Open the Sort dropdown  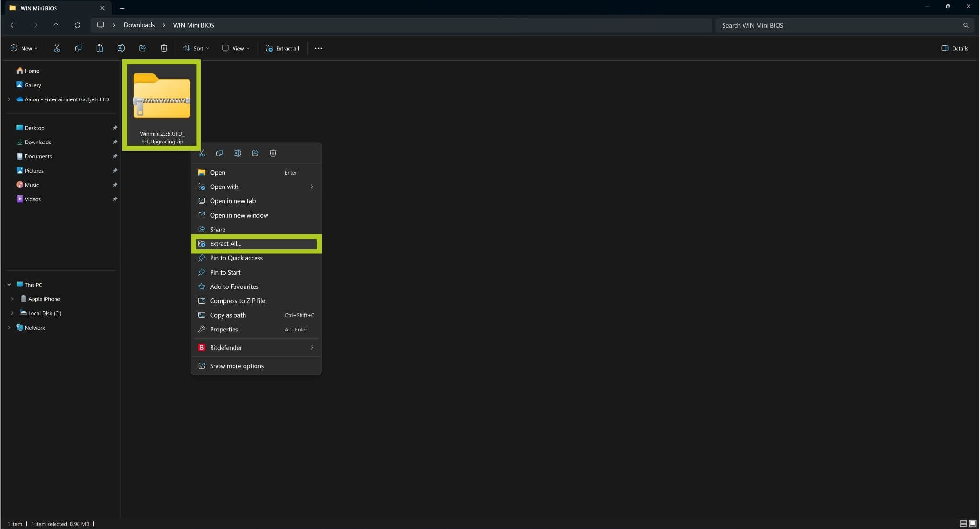pyautogui.click(x=196, y=48)
